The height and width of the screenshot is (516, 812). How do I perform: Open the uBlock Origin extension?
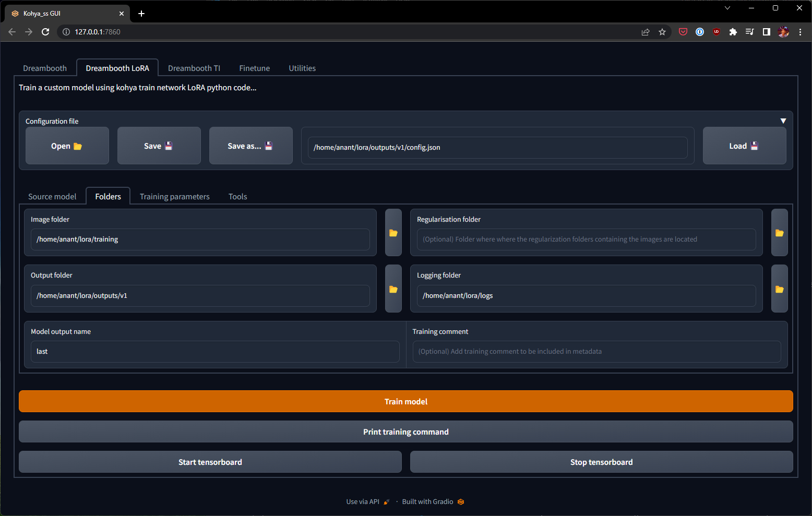(x=717, y=32)
